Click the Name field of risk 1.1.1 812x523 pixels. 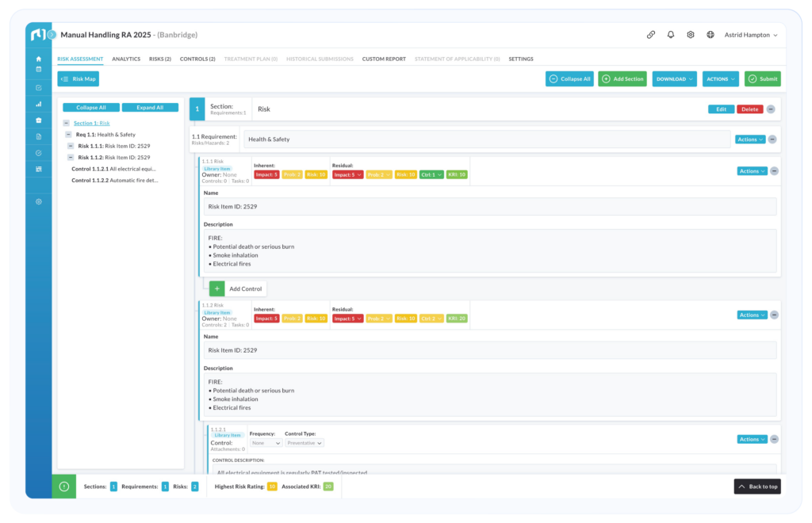tap(490, 206)
